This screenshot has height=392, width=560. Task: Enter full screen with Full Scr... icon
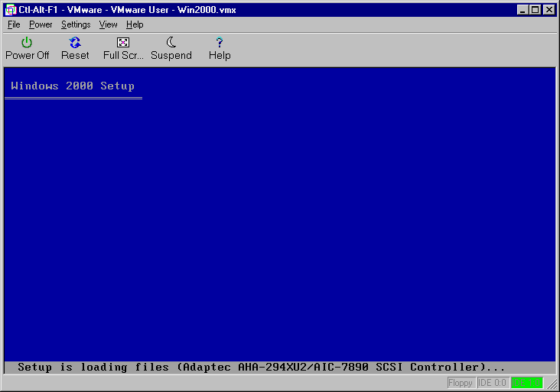[123, 43]
